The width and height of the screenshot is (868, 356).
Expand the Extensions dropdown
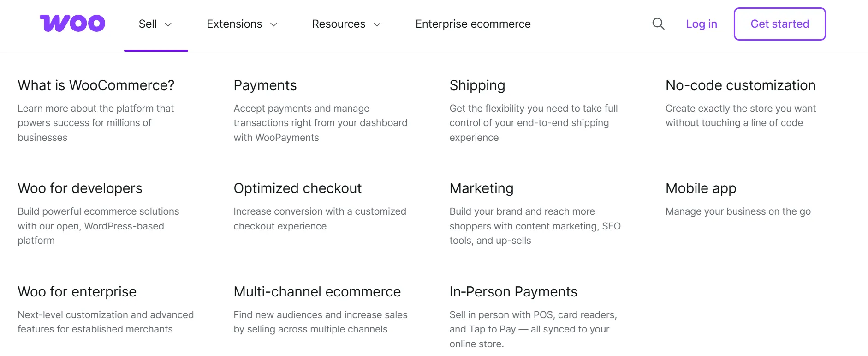coord(242,24)
